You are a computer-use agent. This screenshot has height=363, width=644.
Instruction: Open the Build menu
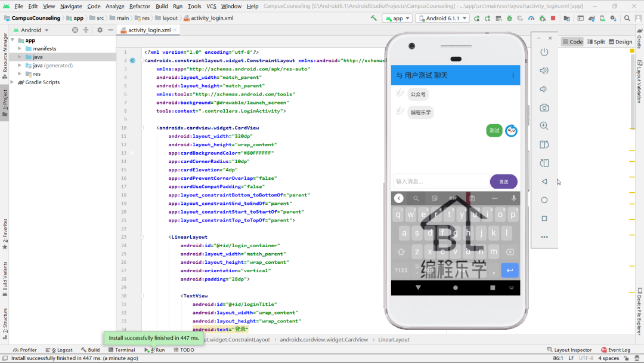point(162,6)
